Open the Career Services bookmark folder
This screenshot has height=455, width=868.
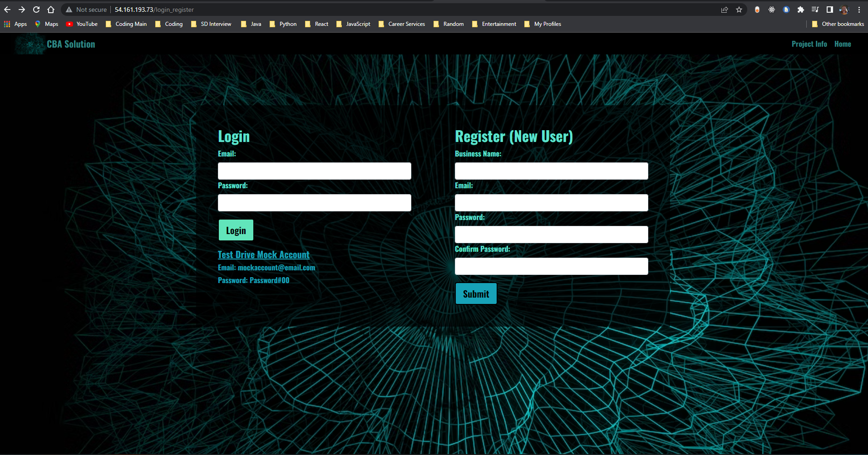(402, 24)
